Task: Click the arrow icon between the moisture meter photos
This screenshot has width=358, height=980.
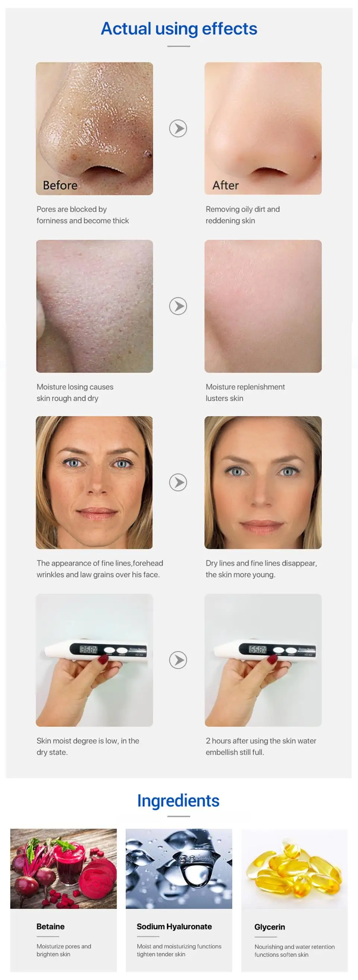Action: (x=178, y=660)
